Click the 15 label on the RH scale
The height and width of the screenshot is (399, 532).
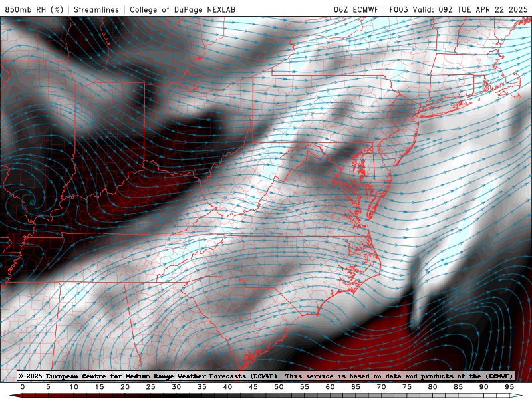pos(99,387)
